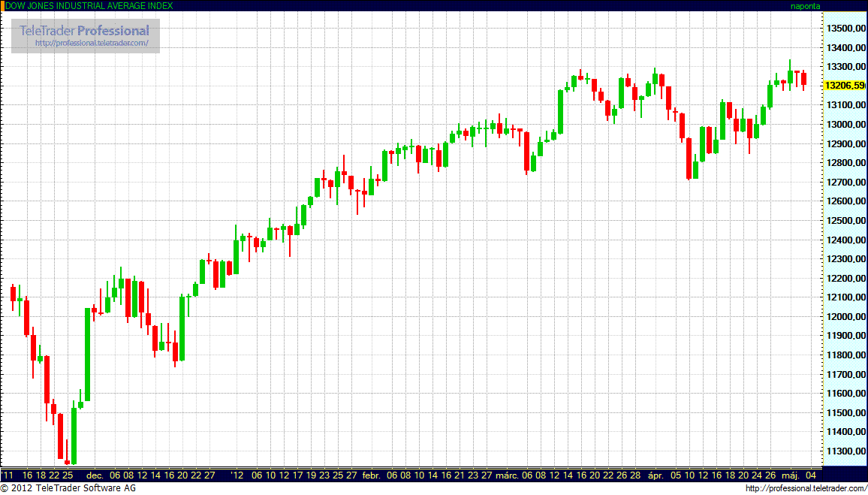Click the '11 year marker on time axis

coord(8,475)
